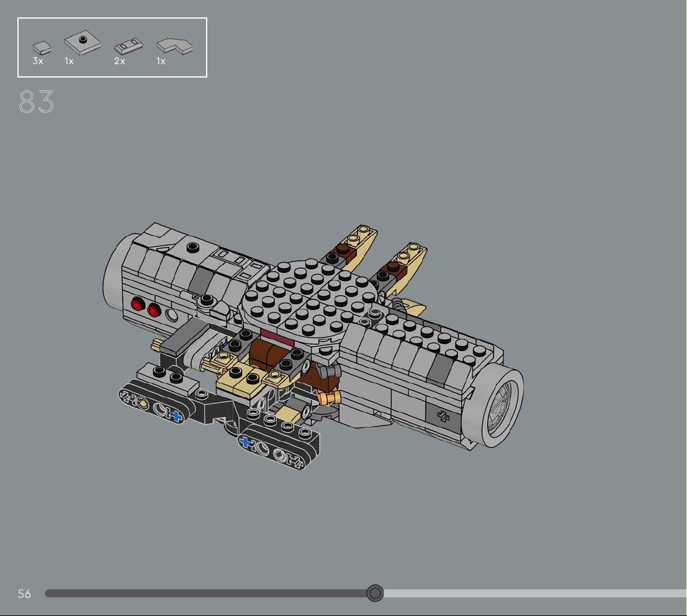Select the angled corner tile part, 1x
Screen dimensions: 687x616
(175, 47)
